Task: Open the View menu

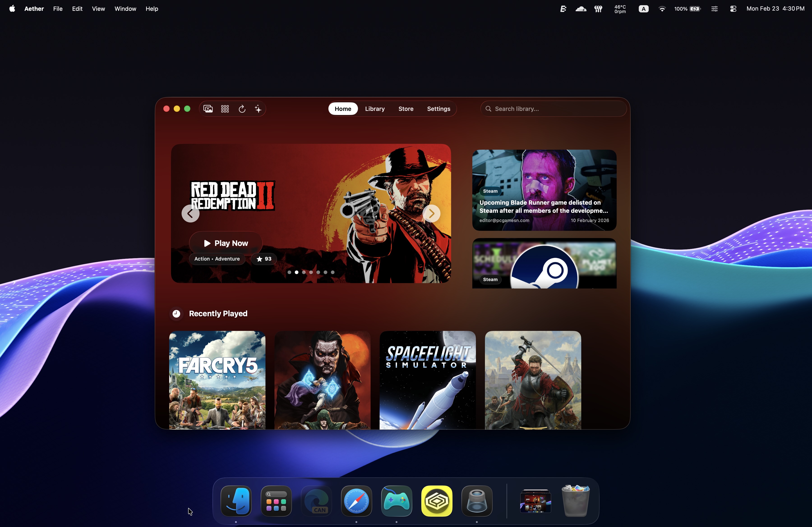Action: (98, 9)
